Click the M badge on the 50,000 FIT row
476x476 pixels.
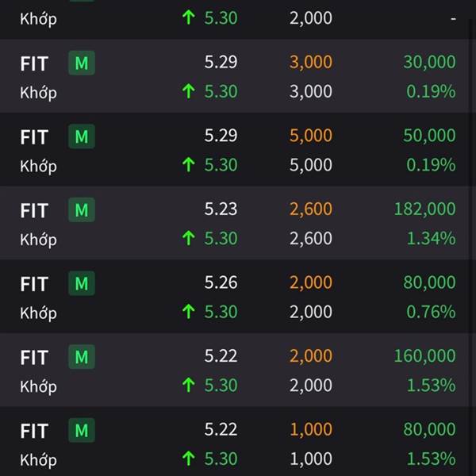coord(82,136)
